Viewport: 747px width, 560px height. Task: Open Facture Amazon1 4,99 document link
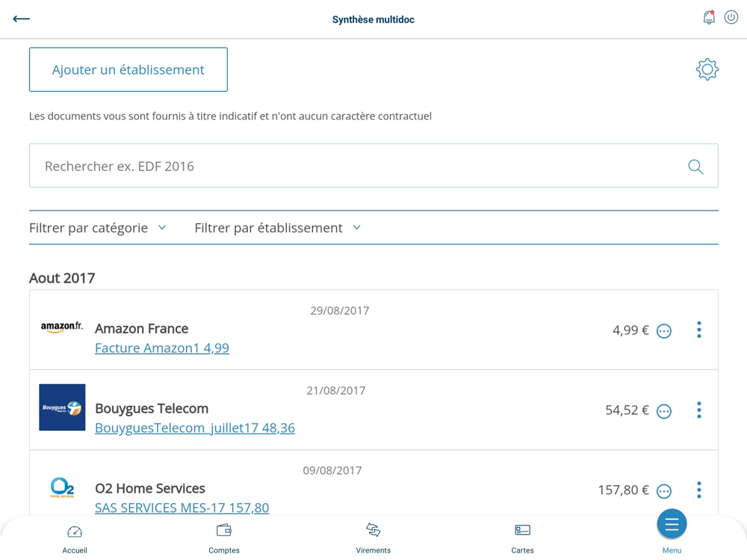162,348
